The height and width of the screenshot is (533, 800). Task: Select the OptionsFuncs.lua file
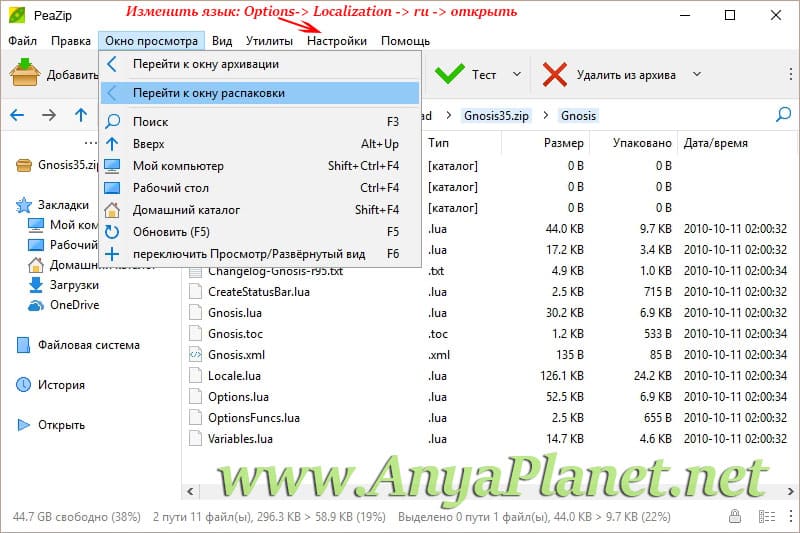[254, 418]
